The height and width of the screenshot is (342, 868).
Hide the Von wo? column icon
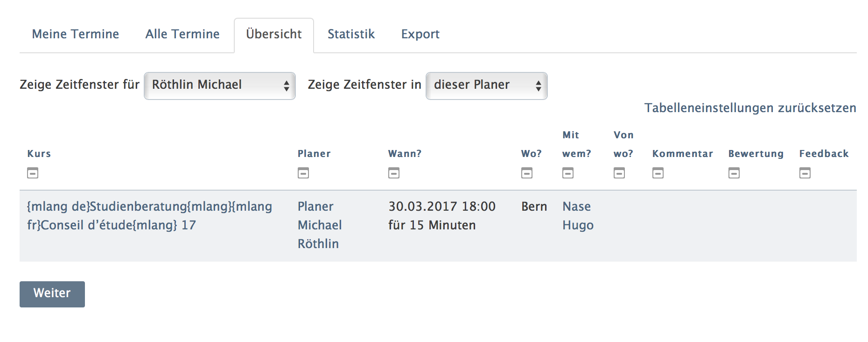[x=619, y=173]
